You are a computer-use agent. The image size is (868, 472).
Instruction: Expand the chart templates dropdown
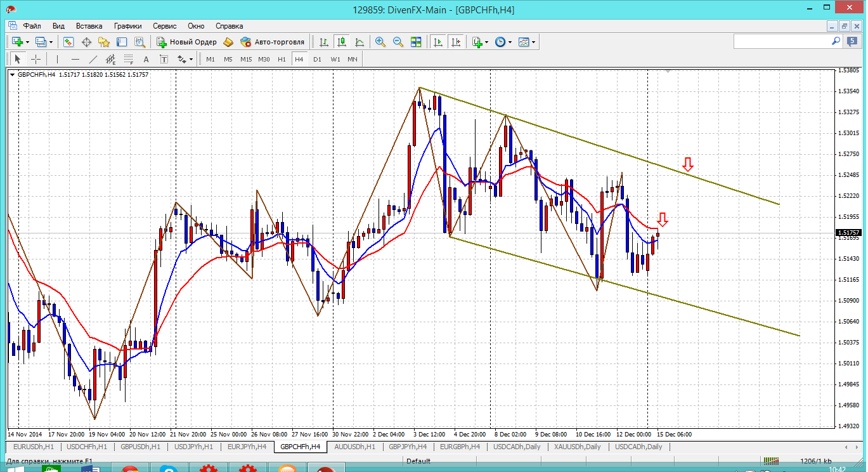[534, 42]
